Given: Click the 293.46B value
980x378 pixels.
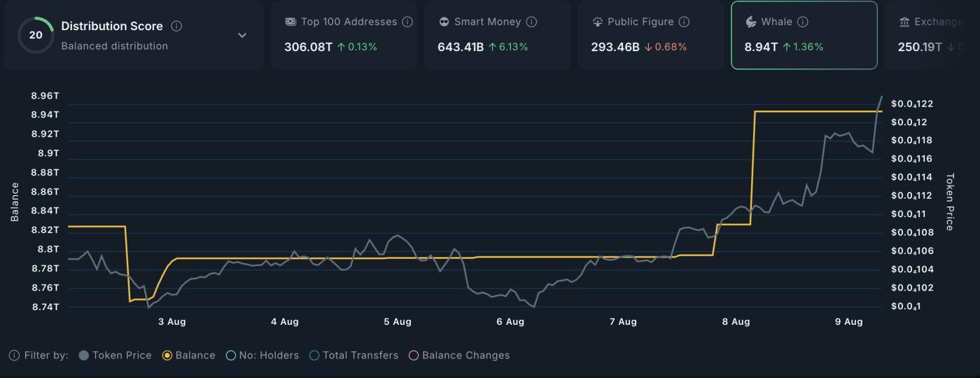Looking at the screenshot, I should click(x=615, y=47).
